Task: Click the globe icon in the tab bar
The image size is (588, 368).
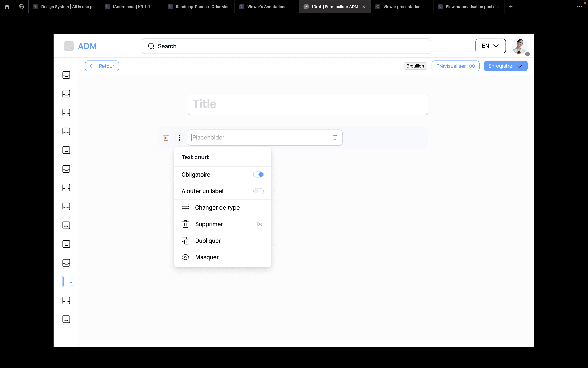Action: pos(21,7)
